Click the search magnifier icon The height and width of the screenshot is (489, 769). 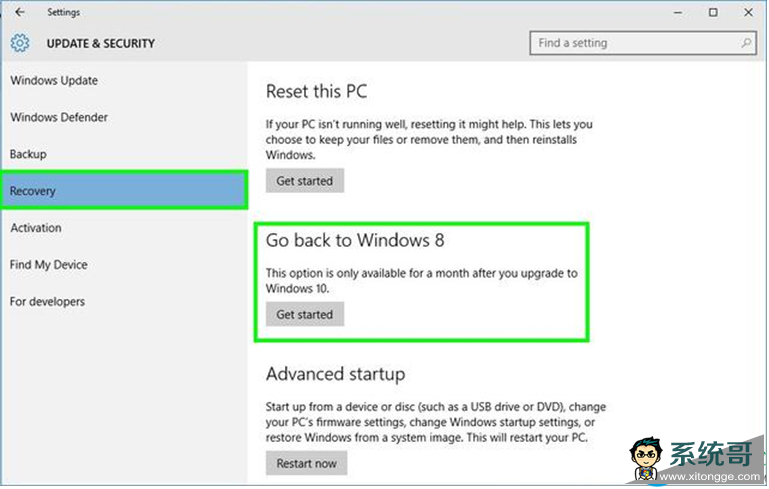point(746,43)
